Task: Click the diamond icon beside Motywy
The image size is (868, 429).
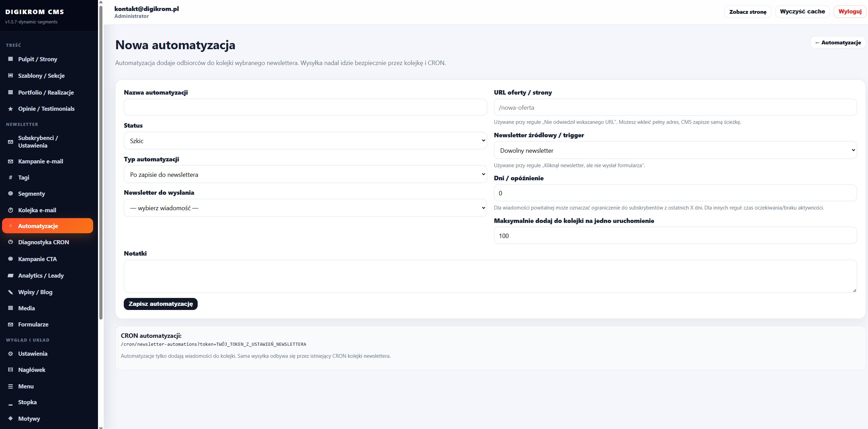Action: (x=11, y=419)
